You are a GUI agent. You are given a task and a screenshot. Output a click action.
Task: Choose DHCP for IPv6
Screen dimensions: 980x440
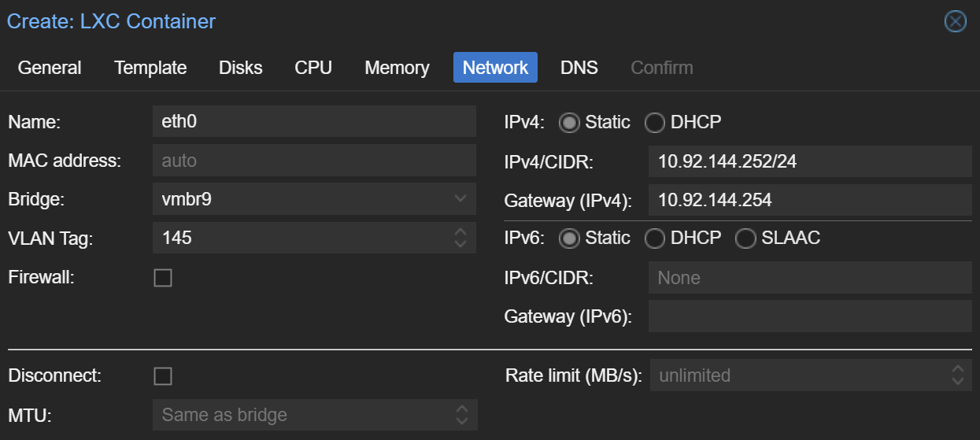click(655, 238)
